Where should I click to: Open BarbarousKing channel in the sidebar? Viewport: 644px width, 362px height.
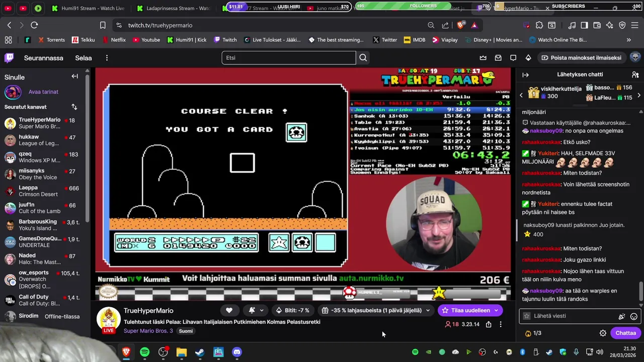43,225
